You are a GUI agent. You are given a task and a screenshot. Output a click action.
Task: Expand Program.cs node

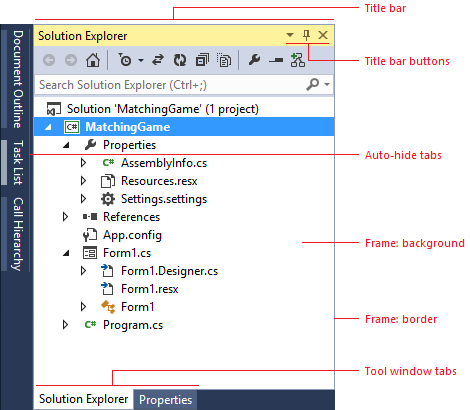(65, 325)
